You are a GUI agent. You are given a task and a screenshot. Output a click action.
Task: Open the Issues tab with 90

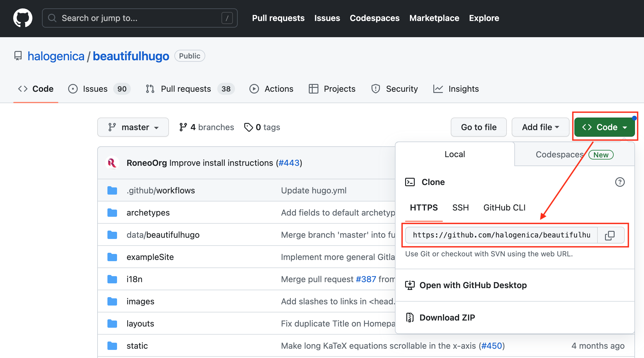99,89
